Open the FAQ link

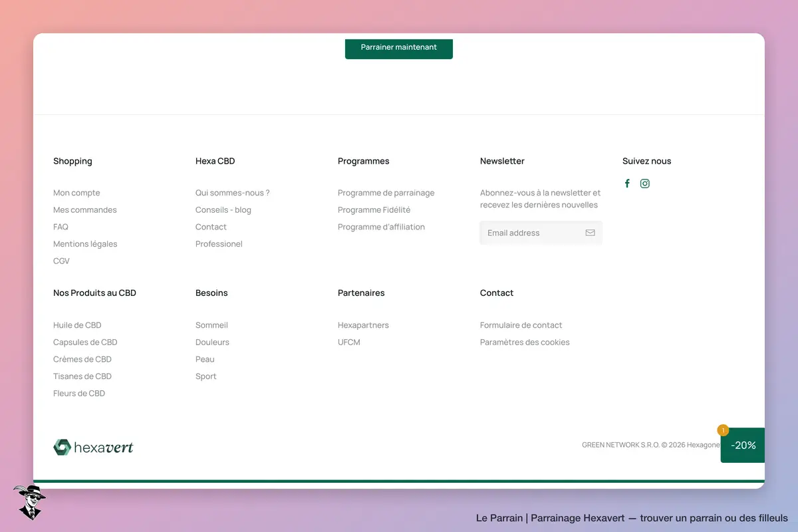pyautogui.click(x=61, y=227)
